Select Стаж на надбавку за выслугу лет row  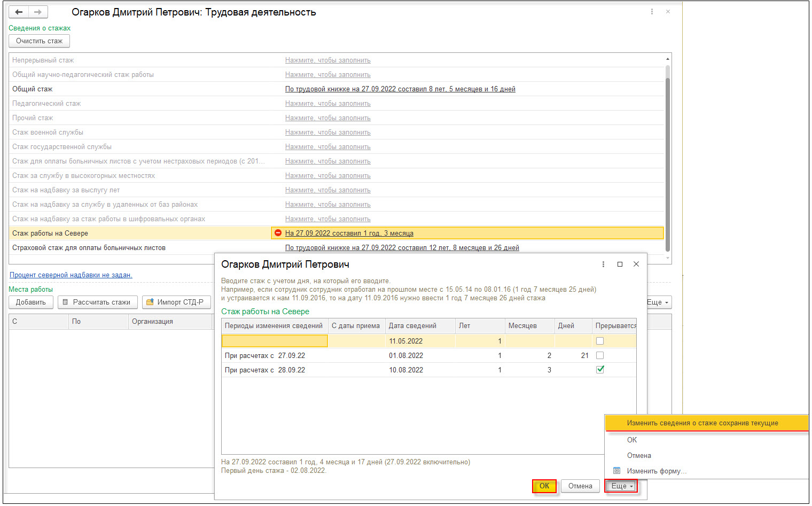click(x=337, y=190)
